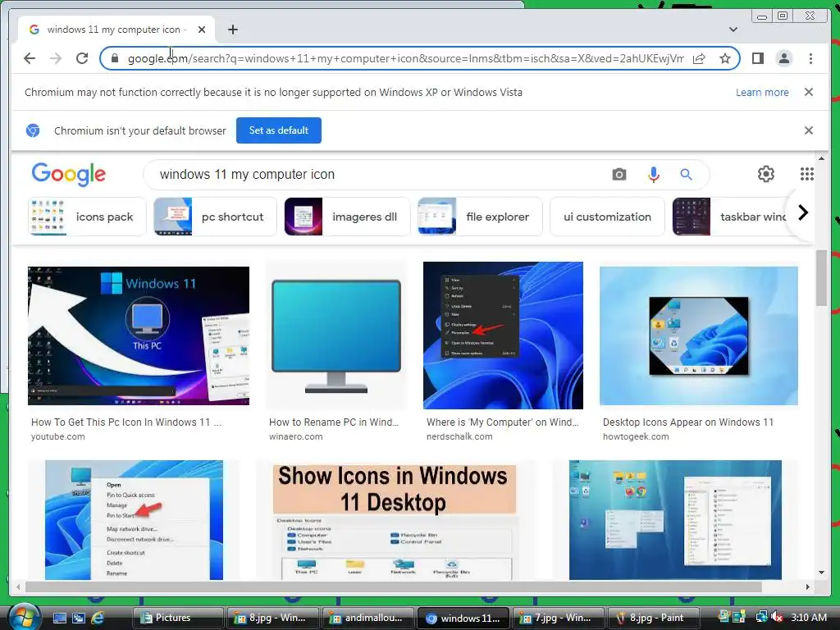Open the profile avatar menu
This screenshot has height=630, width=840.
tap(783, 58)
